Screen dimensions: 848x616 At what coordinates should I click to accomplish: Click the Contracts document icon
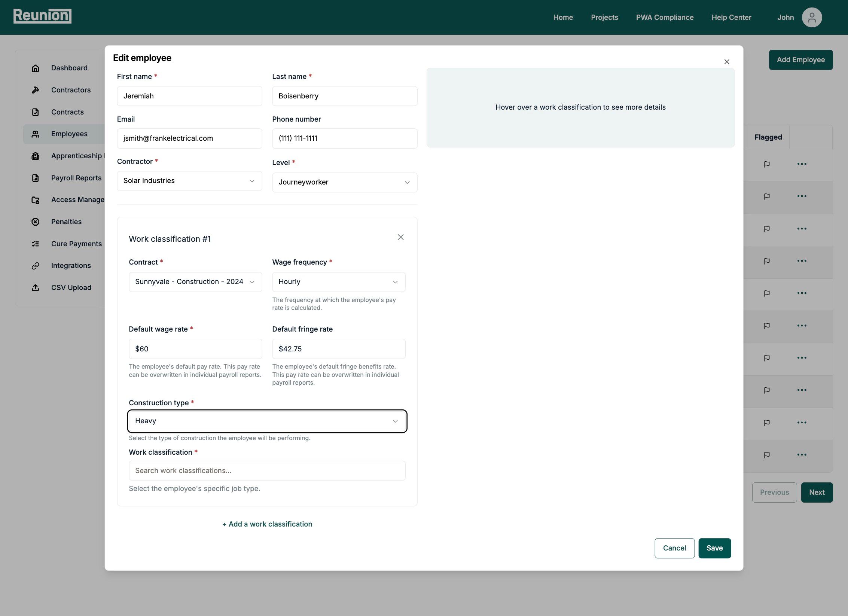tap(36, 112)
